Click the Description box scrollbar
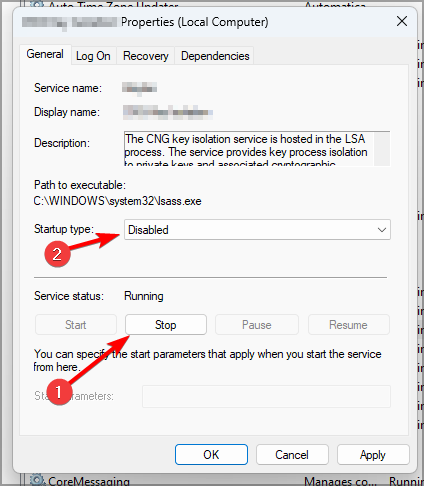Viewport: 424px width, 486px height. [382, 149]
